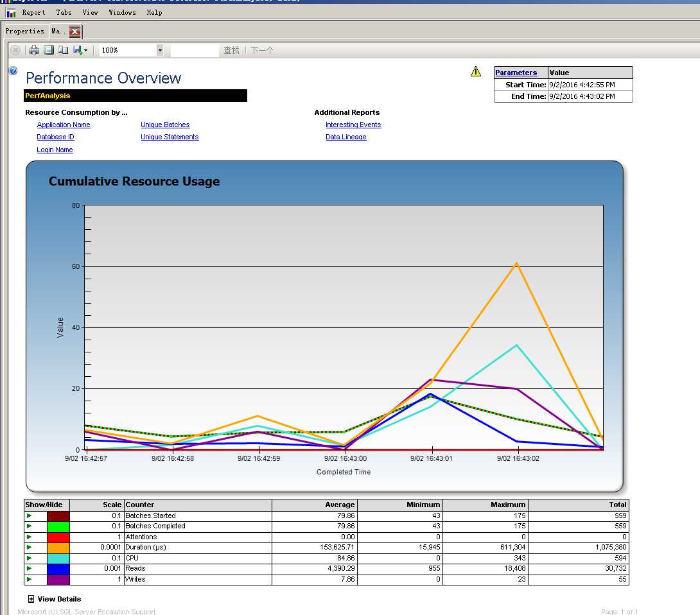The image size is (700, 615).
Task: Open export format dropdown arrow beside save icon
Action: 85,51
